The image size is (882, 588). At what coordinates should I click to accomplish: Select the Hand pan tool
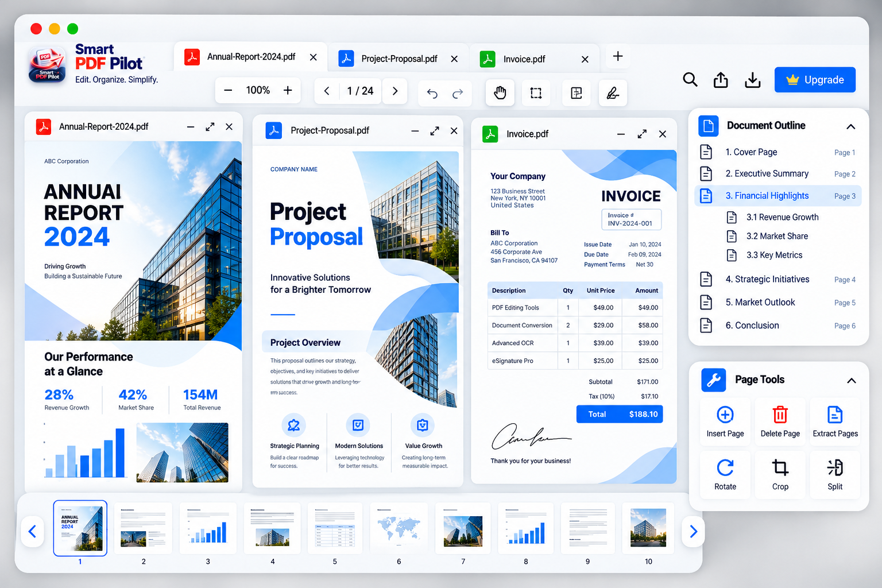[500, 93]
